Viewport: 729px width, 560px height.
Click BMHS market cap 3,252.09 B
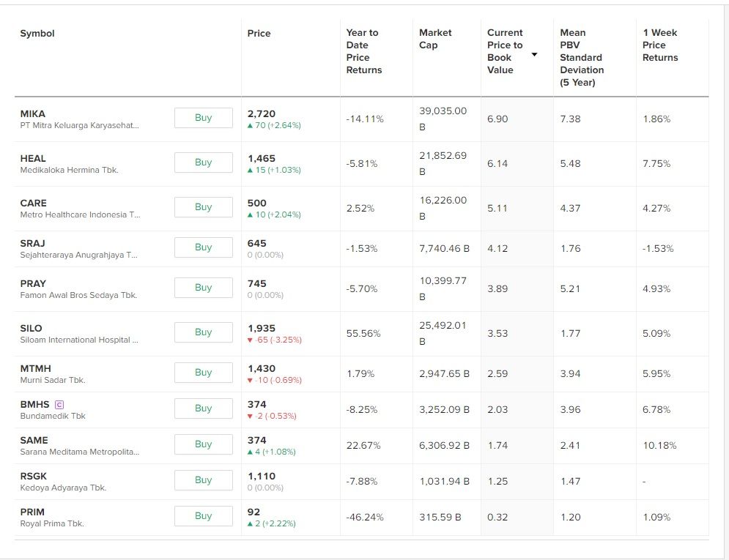(x=444, y=409)
